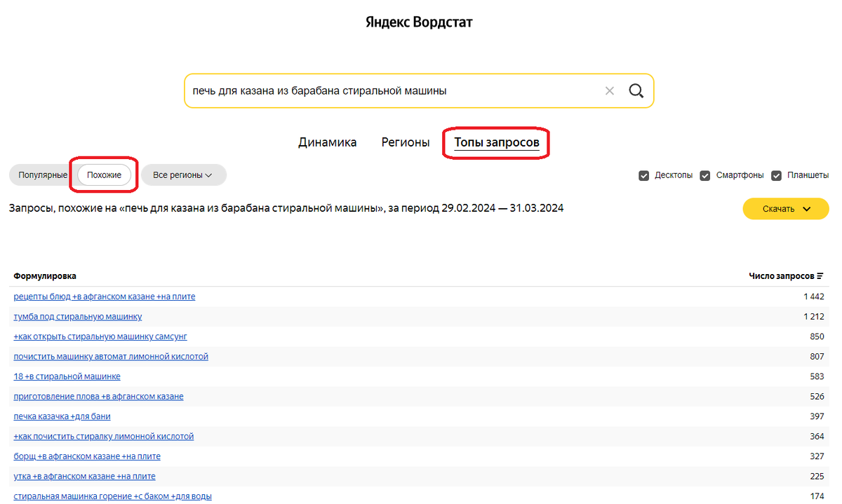Run search with the magnifying glass icon
The image size is (842, 504).
(x=636, y=90)
